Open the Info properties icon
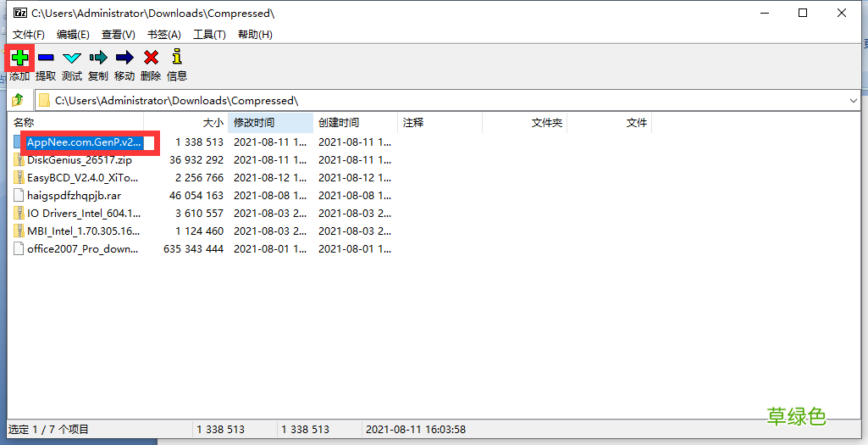This screenshot has width=868, height=445. [177, 57]
